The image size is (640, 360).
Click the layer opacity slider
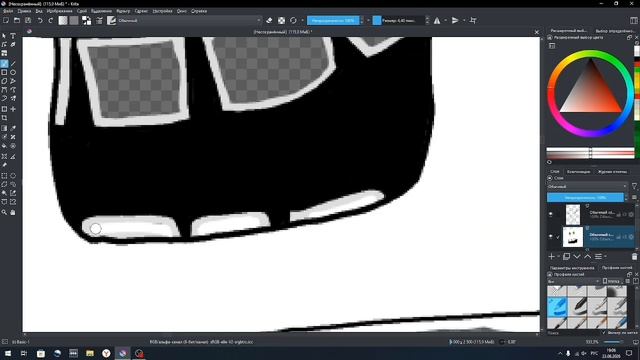pos(585,198)
